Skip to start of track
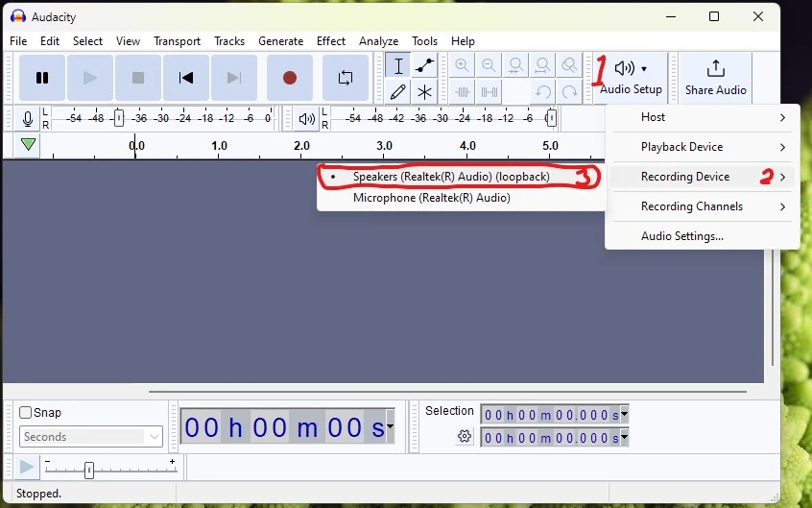 pos(186,78)
